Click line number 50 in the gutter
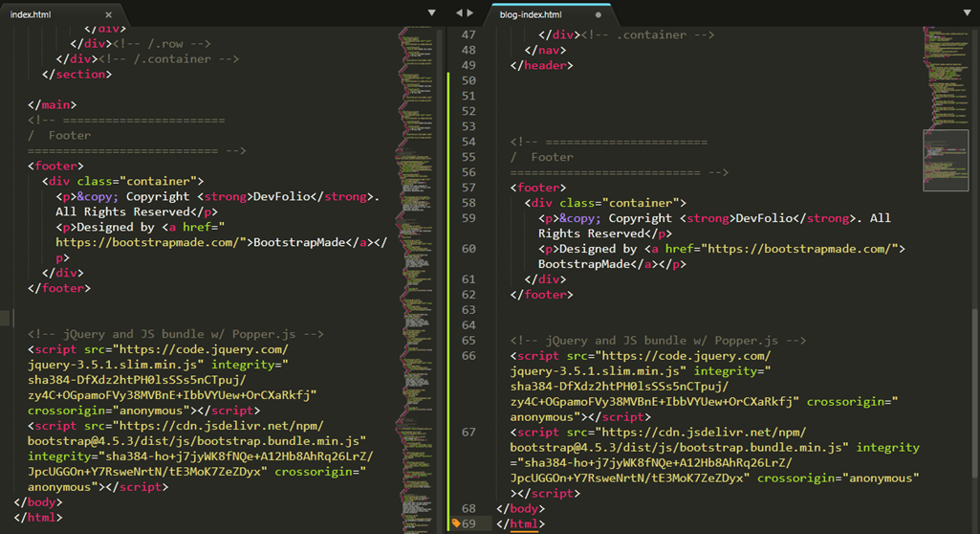Image resolution: width=980 pixels, height=534 pixels. pyautogui.click(x=468, y=80)
